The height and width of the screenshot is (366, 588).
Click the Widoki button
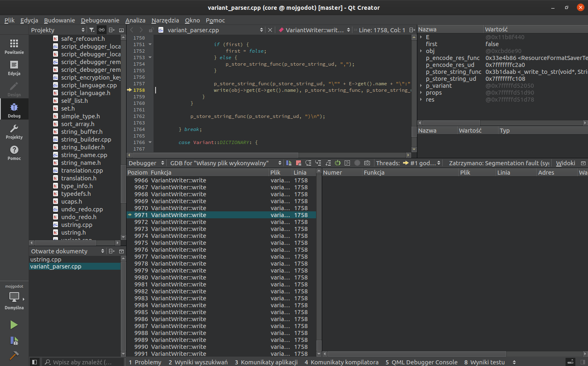pyautogui.click(x=565, y=163)
